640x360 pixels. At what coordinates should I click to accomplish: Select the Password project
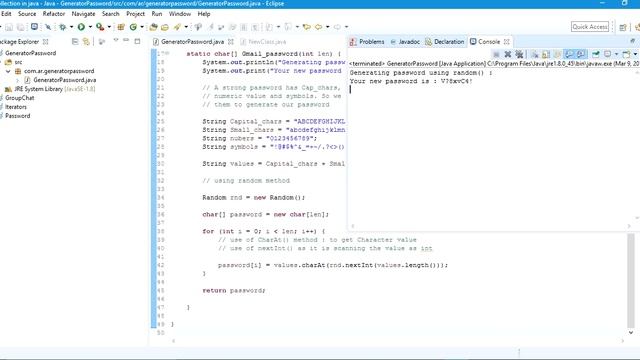coord(17,116)
